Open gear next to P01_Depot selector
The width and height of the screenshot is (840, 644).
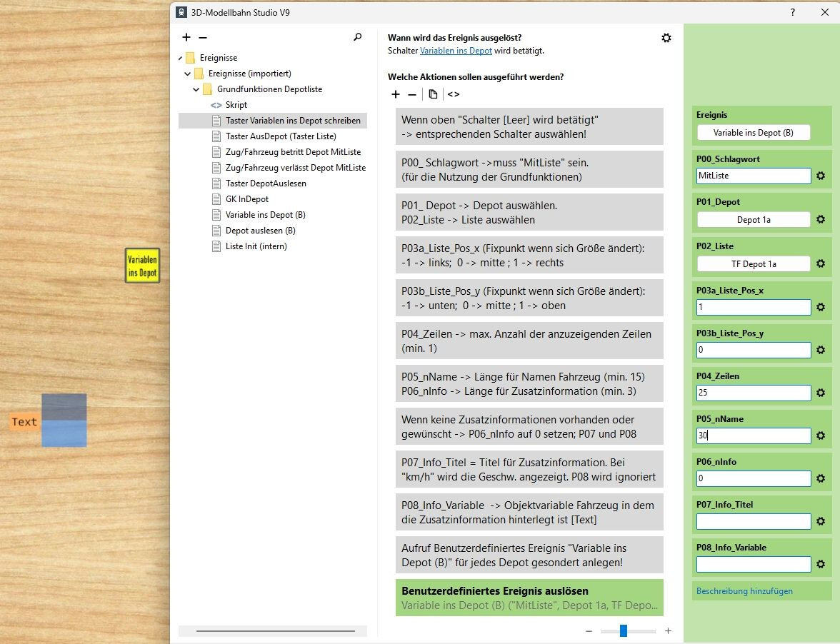click(x=820, y=219)
